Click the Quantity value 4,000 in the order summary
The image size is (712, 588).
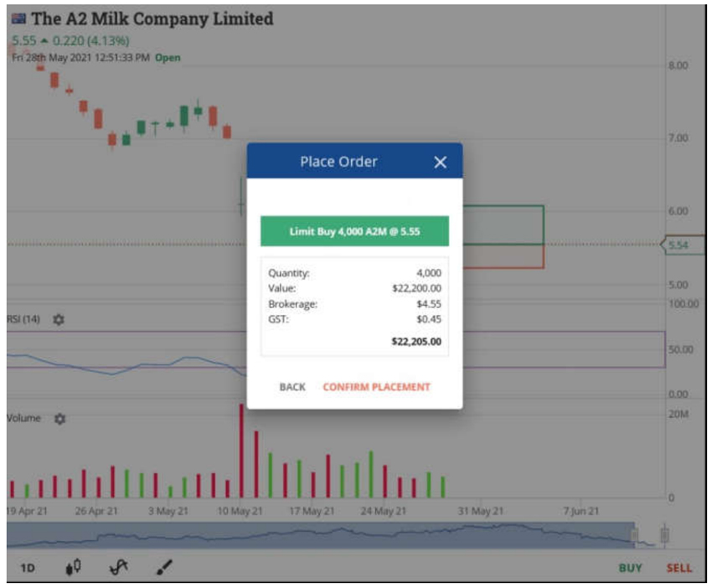pyautogui.click(x=429, y=273)
